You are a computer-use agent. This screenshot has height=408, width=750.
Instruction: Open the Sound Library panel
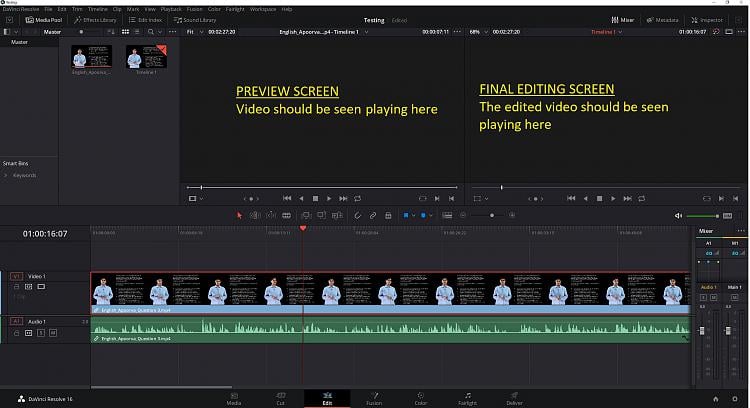coord(195,19)
